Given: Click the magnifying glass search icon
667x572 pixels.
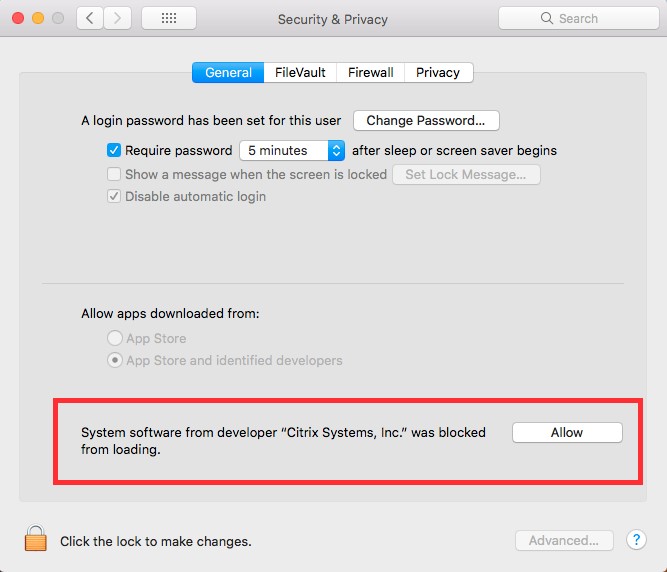Looking at the screenshot, I should pos(547,18).
